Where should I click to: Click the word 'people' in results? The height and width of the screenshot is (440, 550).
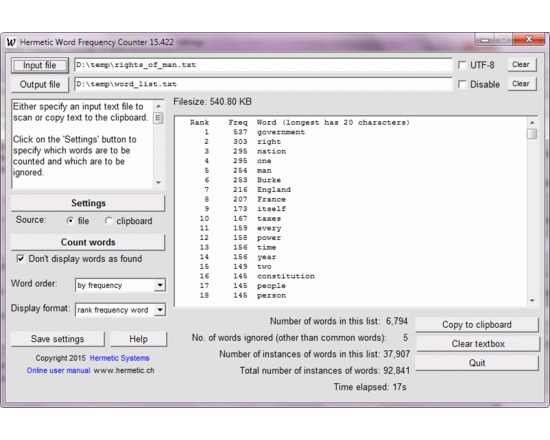[x=271, y=286]
